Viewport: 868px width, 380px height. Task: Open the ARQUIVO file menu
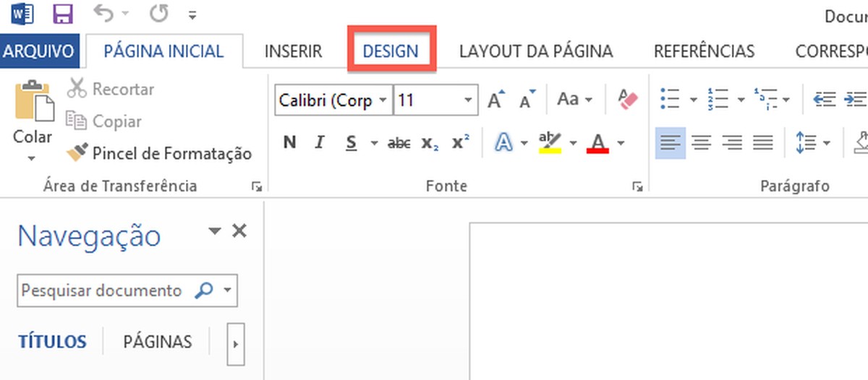(x=39, y=51)
